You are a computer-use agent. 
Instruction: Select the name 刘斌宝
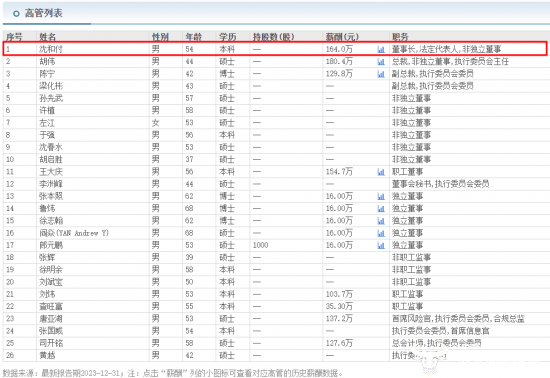pos(51,282)
